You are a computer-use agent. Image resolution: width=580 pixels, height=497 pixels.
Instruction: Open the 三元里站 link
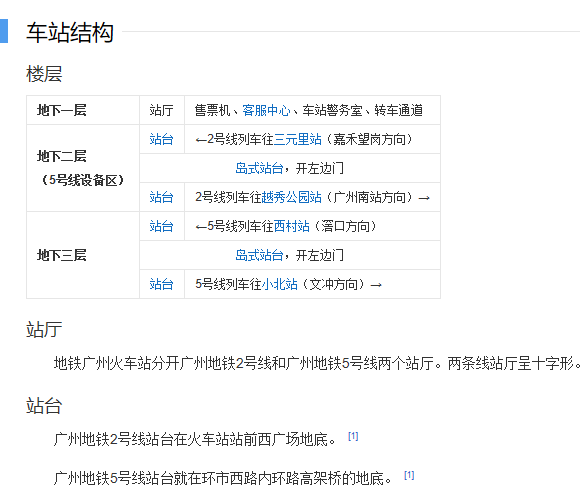[x=297, y=139]
